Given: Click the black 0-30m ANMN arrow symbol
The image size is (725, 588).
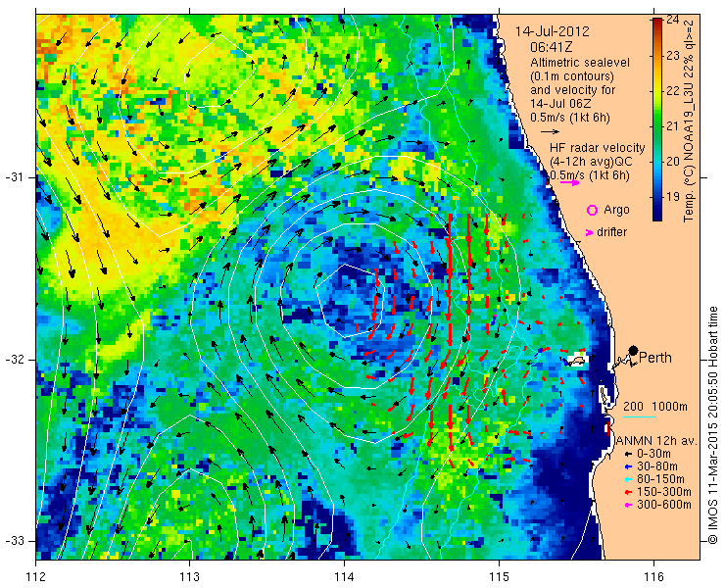Looking at the screenshot, I should (x=628, y=455).
